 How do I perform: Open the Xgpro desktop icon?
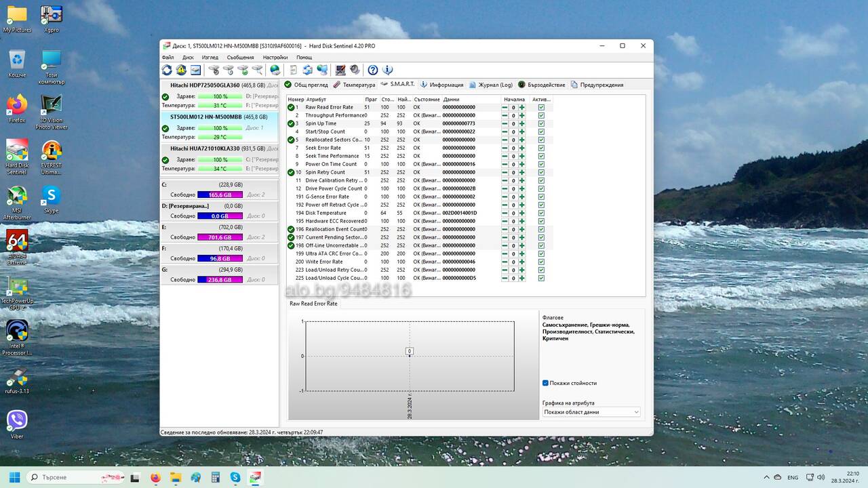click(52, 18)
